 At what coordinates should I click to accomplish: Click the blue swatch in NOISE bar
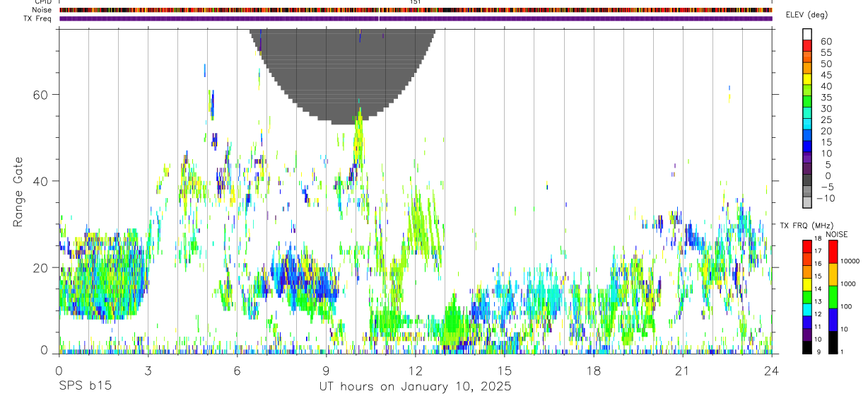coord(833,320)
